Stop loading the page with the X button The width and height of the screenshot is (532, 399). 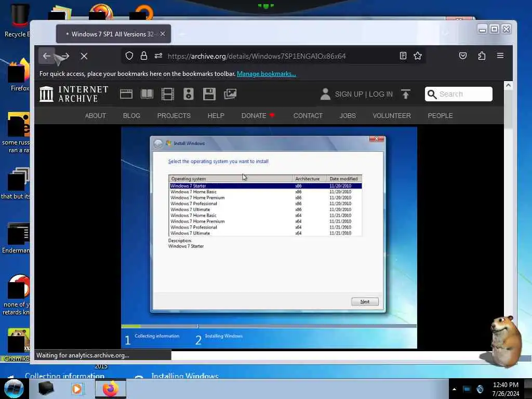pos(84,56)
